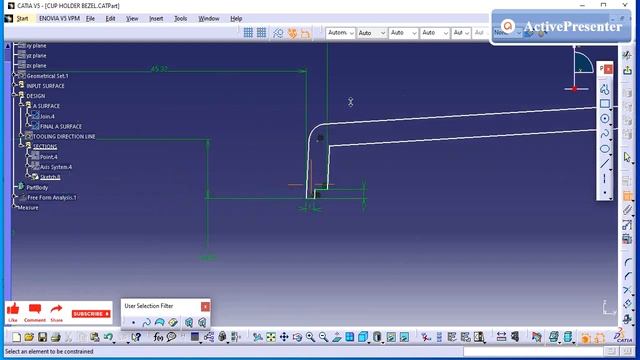640x360 pixels.
Task: Click the Pan icon
Action: [284, 337]
